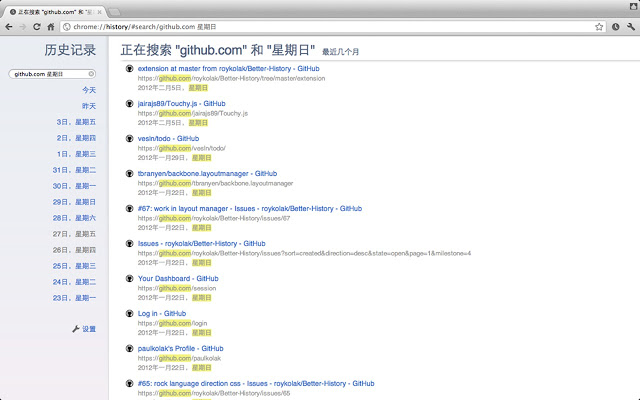Open the Chrome wrench menu
This screenshot has width=640, height=400.
click(631, 27)
